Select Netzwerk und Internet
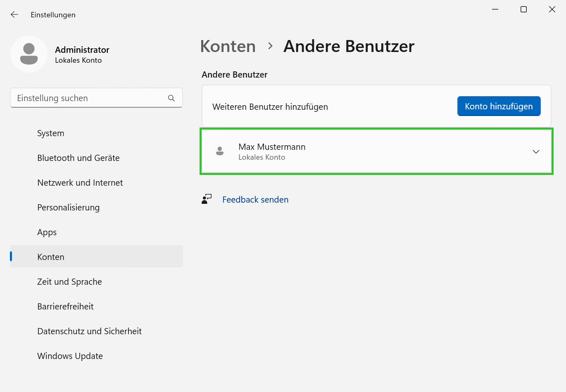 pyautogui.click(x=80, y=182)
